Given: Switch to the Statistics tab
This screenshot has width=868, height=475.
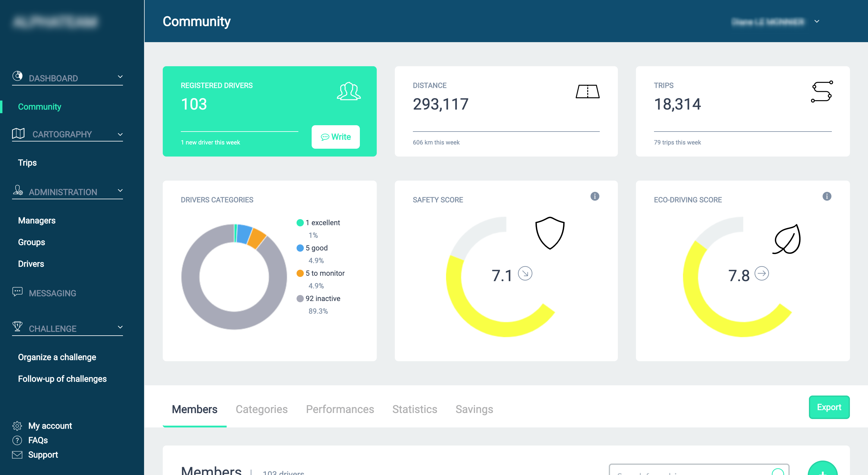Looking at the screenshot, I should click(414, 409).
